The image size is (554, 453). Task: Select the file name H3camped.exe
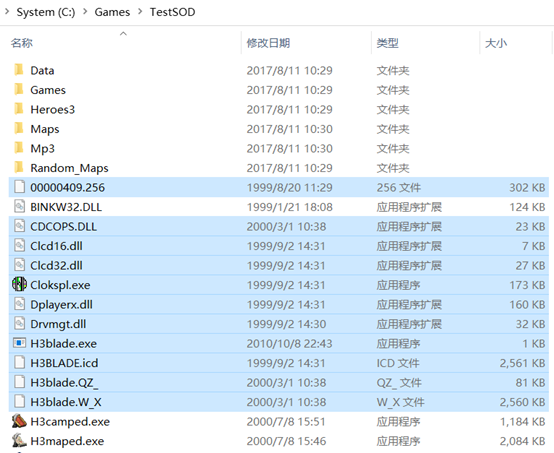pyautogui.click(x=70, y=422)
